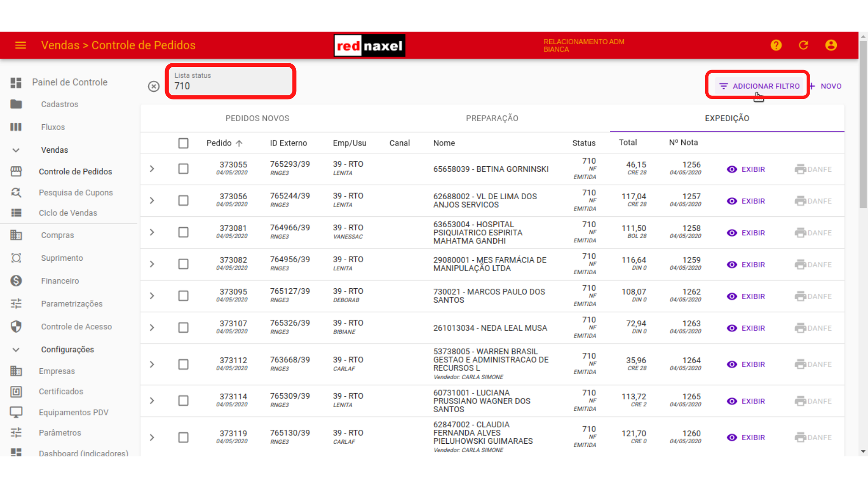
Task: Open the hamburger menu icon
Action: point(20,45)
